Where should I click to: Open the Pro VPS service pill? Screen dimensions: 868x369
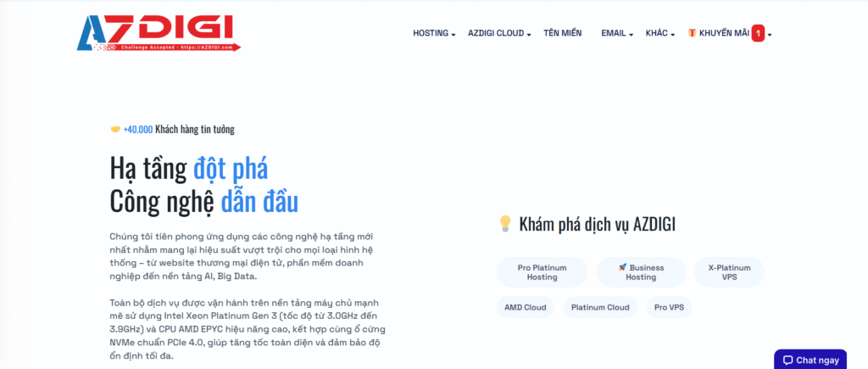[x=669, y=307]
